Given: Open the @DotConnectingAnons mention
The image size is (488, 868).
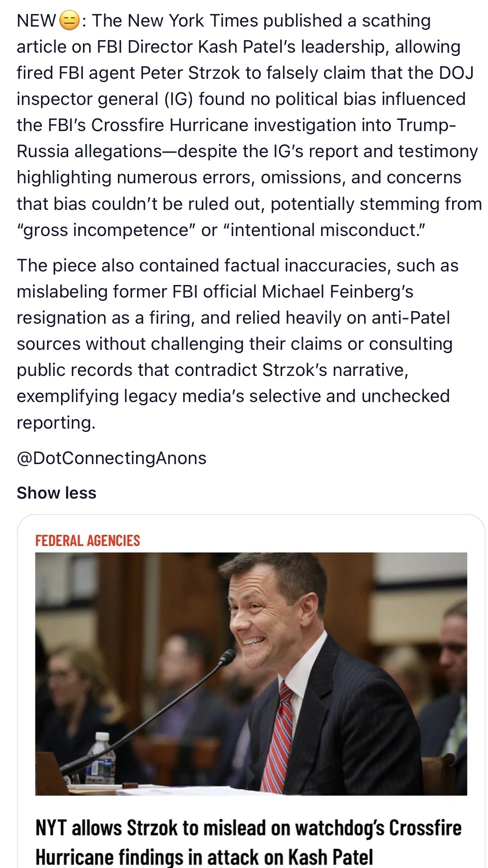Looking at the screenshot, I should tap(111, 458).
